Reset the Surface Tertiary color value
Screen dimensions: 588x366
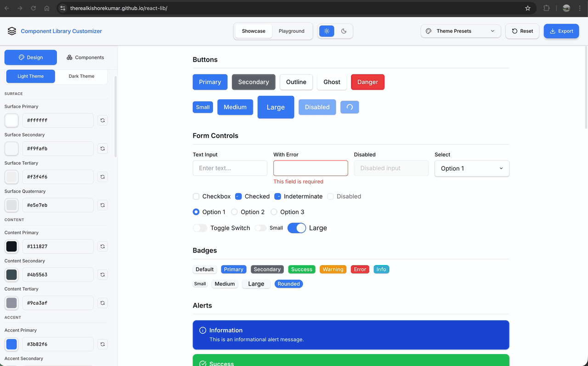coord(102,177)
